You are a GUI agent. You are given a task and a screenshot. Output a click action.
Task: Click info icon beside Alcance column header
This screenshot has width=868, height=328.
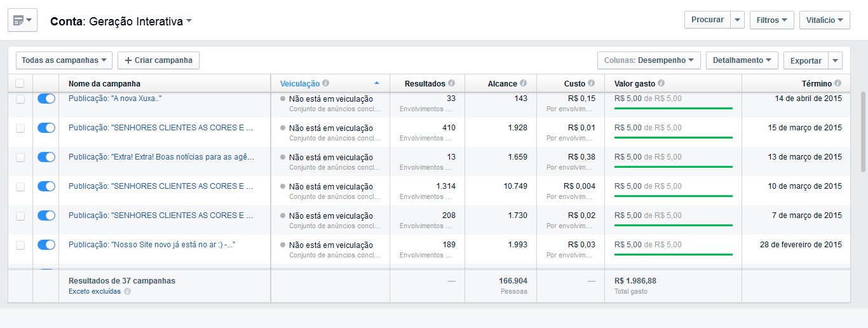524,83
